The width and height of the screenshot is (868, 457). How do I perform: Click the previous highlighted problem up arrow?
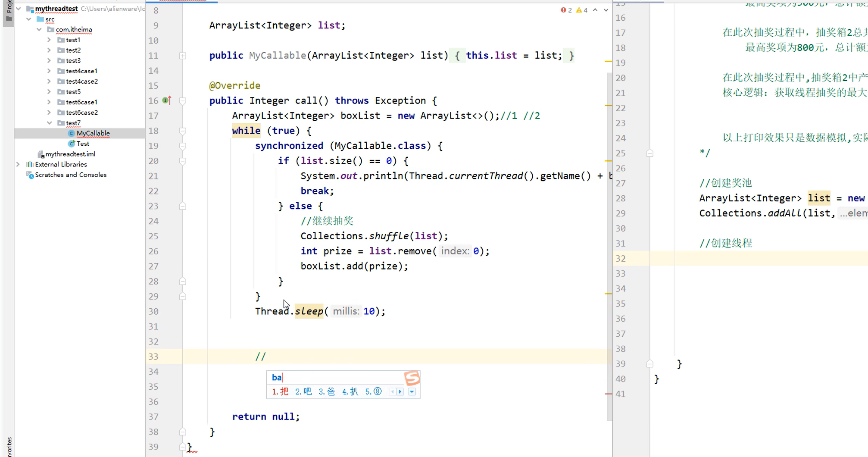(594, 9)
